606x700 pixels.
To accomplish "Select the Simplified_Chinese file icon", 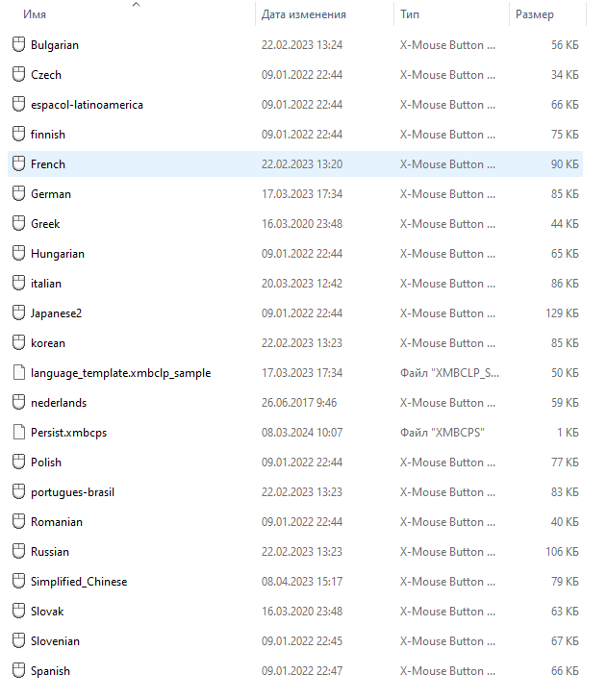I will [18, 581].
